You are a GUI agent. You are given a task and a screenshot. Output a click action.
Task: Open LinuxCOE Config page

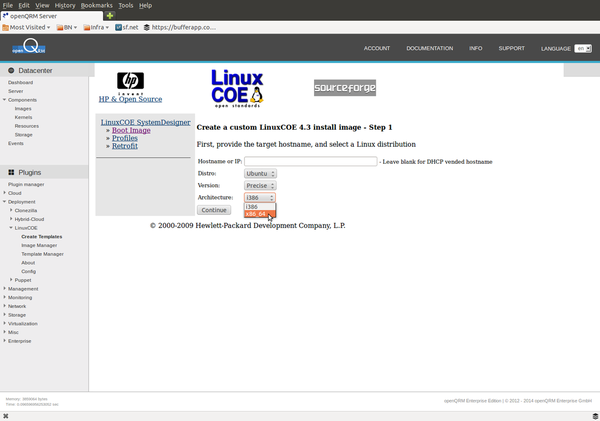[x=28, y=271]
